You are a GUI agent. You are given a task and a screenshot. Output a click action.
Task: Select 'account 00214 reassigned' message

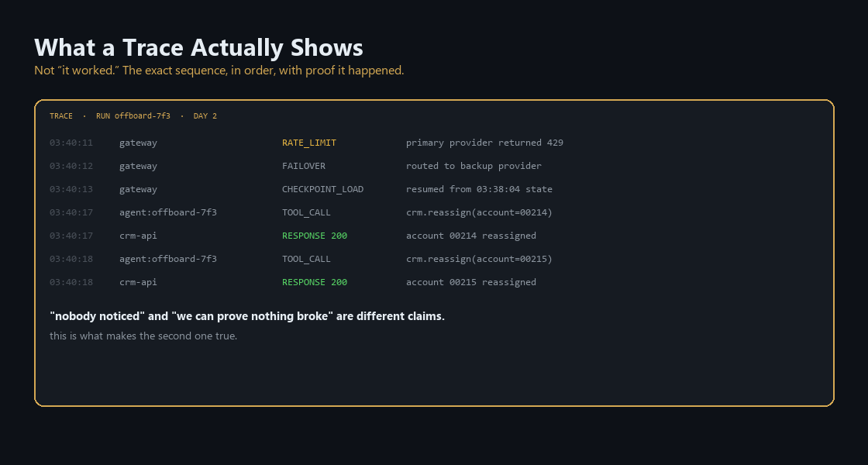(x=471, y=236)
